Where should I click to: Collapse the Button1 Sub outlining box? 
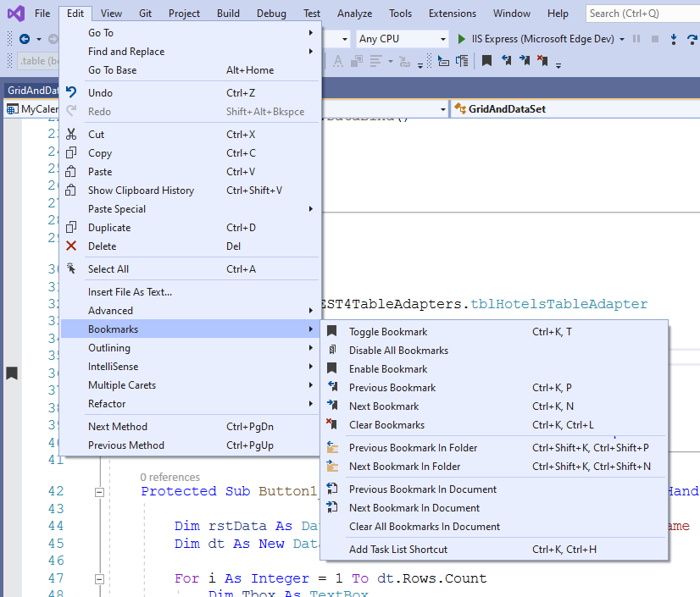(x=99, y=492)
